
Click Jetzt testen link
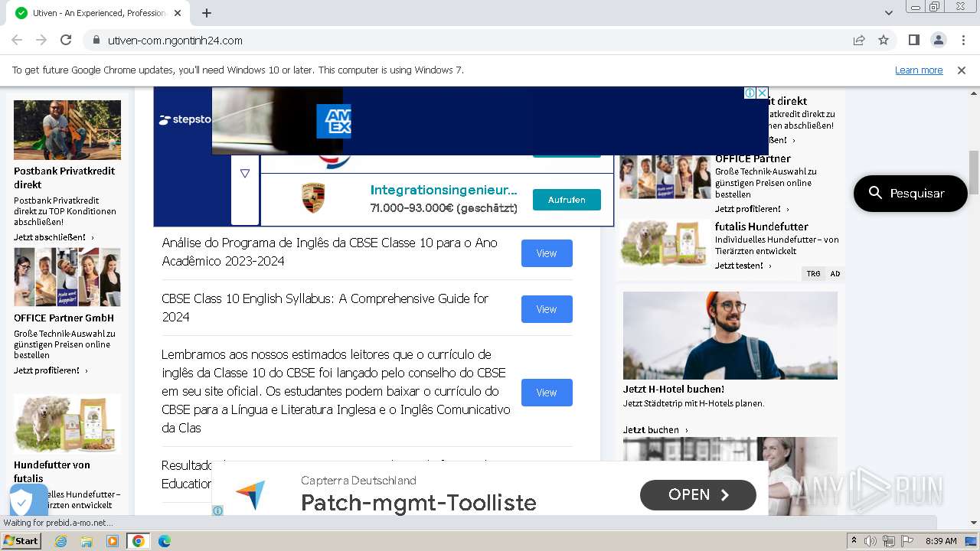[743, 266]
